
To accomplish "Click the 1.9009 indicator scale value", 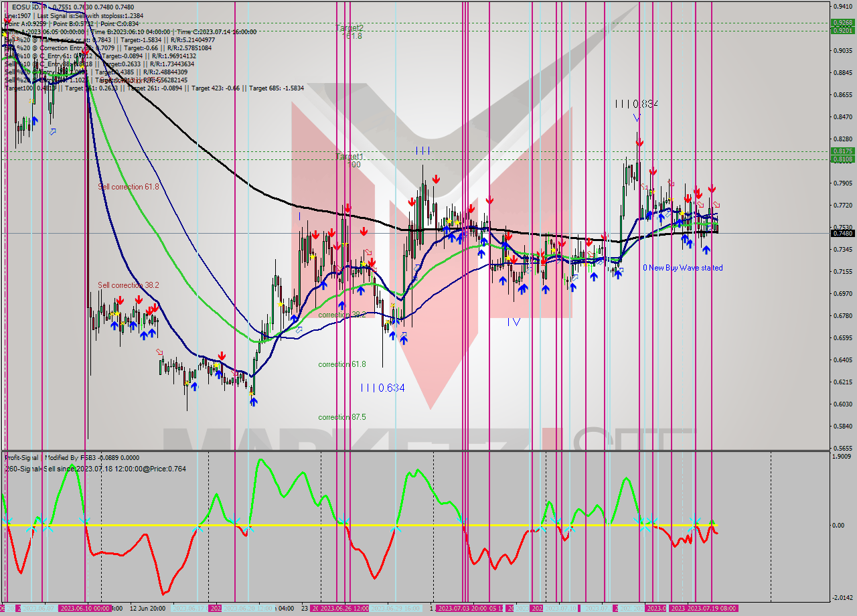I will tap(842, 457).
